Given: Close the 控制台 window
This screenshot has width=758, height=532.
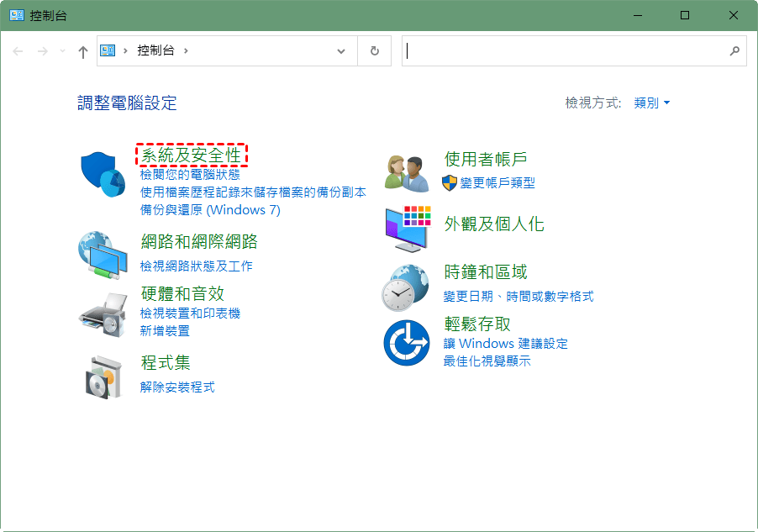Looking at the screenshot, I should (733, 15).
